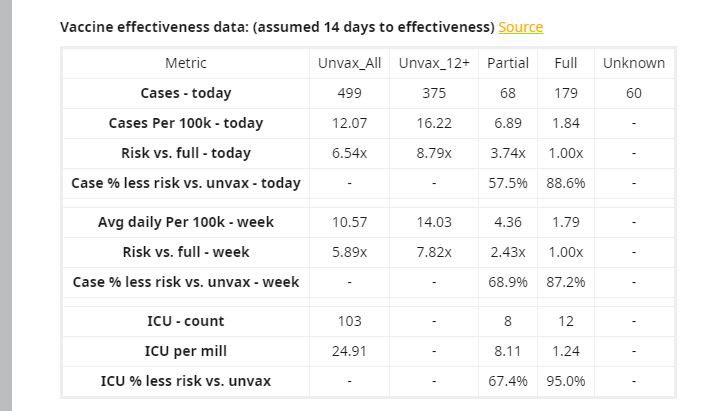The image size is (702, 411).
Task: Select ICU % less risk vs. unvax label
Action: coord(186,381)
